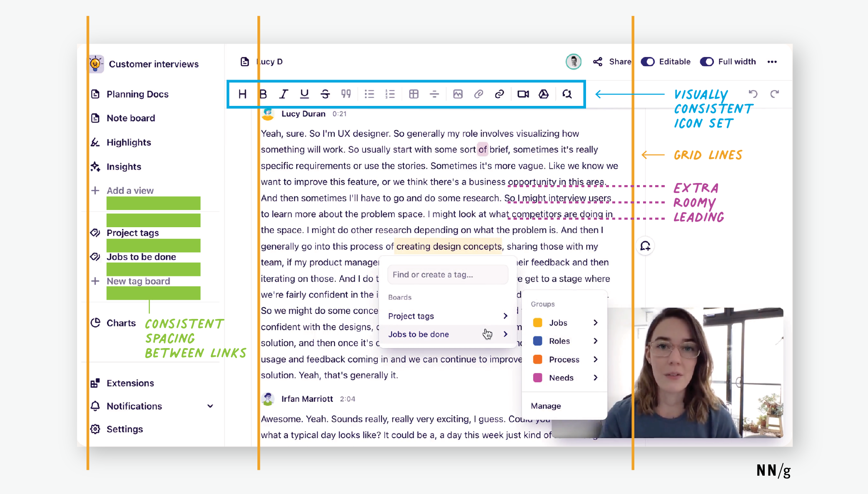The height and width of the screenshot is (494, 868).
Task: Select the strikethrough text icon
Action: [324, 94]
